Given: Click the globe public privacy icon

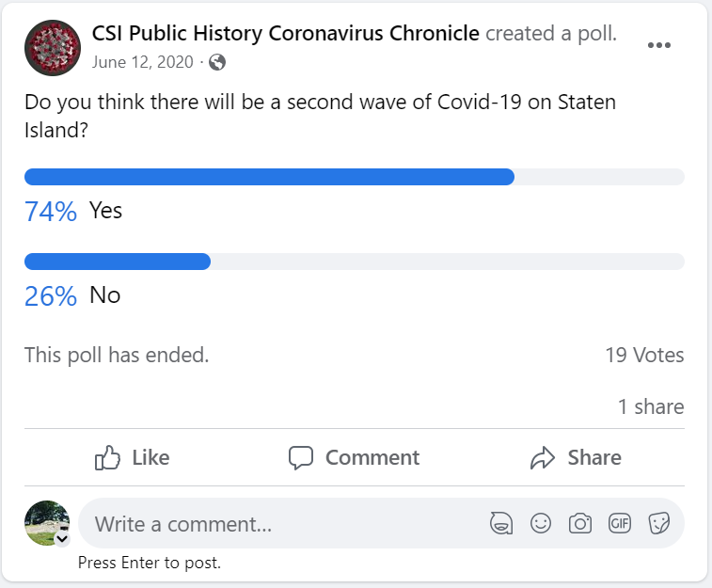Looking at the screenshot, I should click(217, 62).
